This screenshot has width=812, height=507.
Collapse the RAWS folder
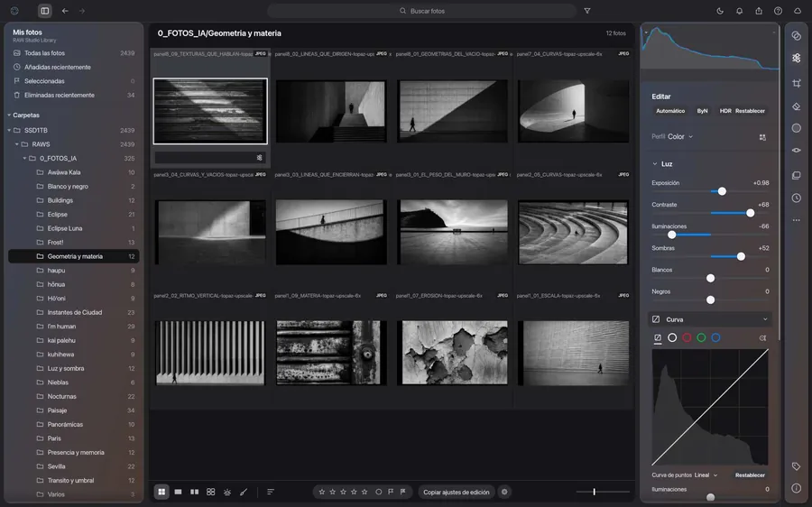16,144
